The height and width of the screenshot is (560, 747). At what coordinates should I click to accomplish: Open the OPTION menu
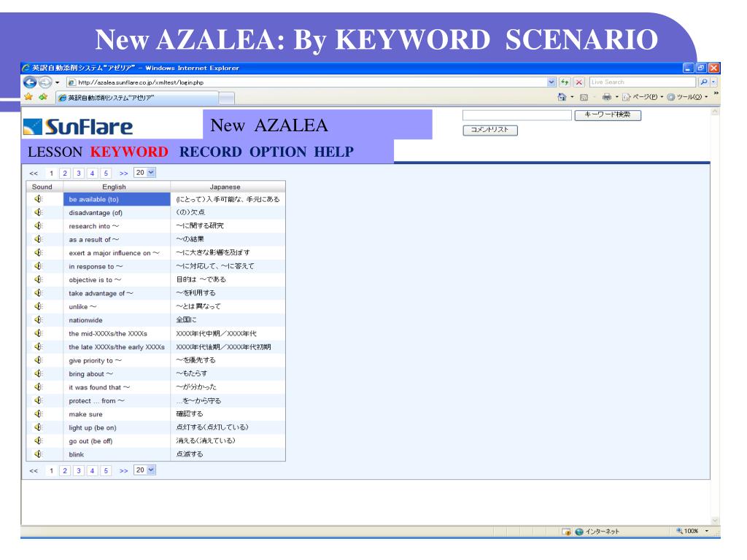tap(278, 152)
